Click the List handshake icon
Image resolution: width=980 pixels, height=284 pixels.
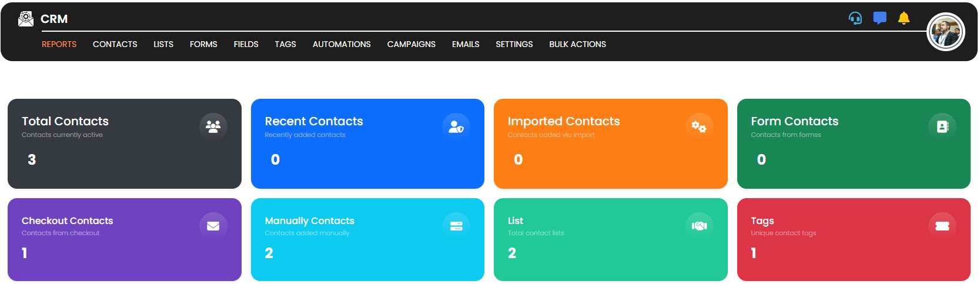699,226
